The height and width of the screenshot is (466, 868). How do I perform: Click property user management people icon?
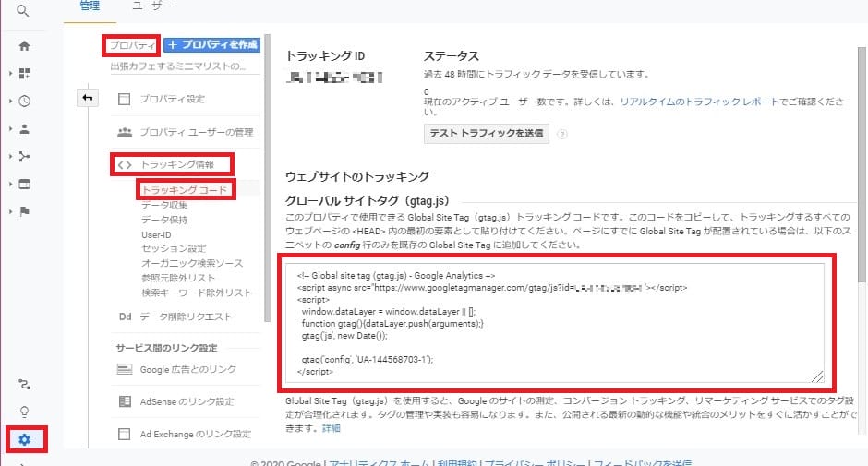[125, 132]
